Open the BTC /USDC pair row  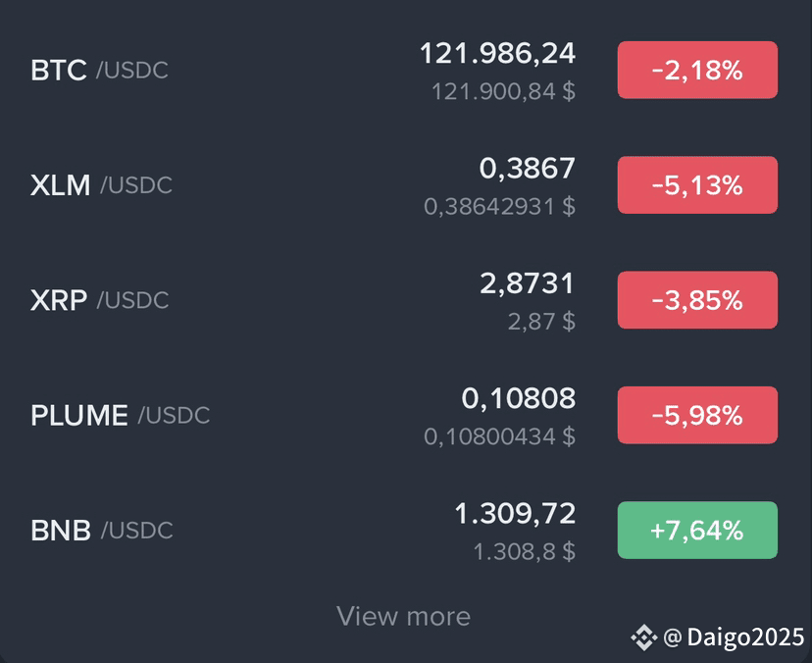[x=406, y=71]
